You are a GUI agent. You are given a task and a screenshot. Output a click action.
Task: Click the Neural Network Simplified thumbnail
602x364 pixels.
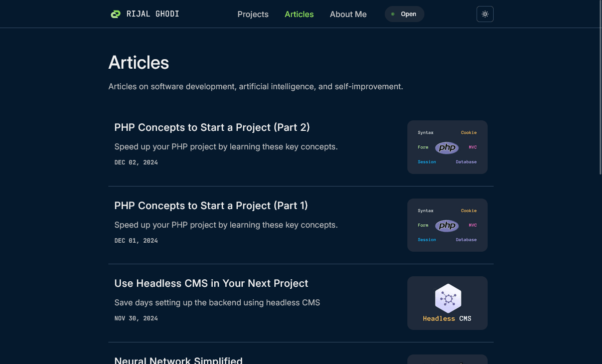pyautogui.click(x=447, y=359)
